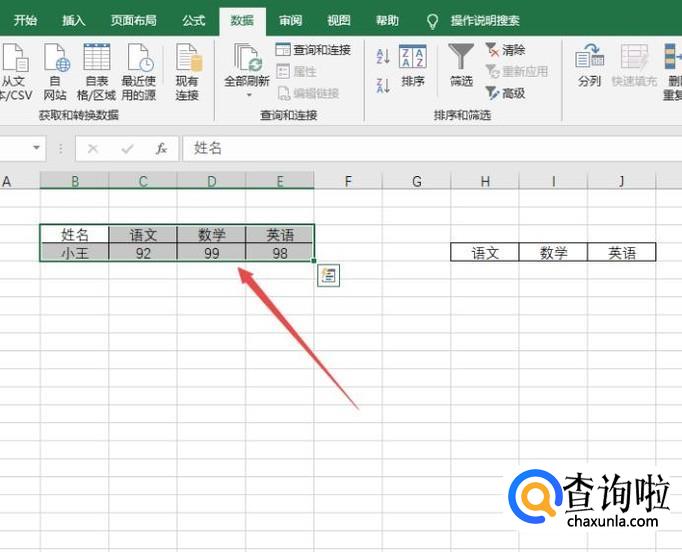Switch to the Formulas (公式) tab
This screenshot has height=552, width=682.
(194, 20)
